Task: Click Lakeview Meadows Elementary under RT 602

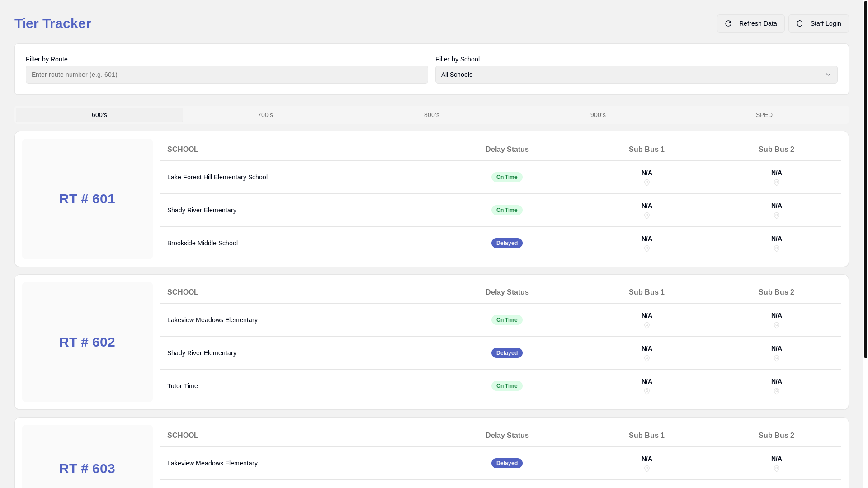Action: pos(212,320)
